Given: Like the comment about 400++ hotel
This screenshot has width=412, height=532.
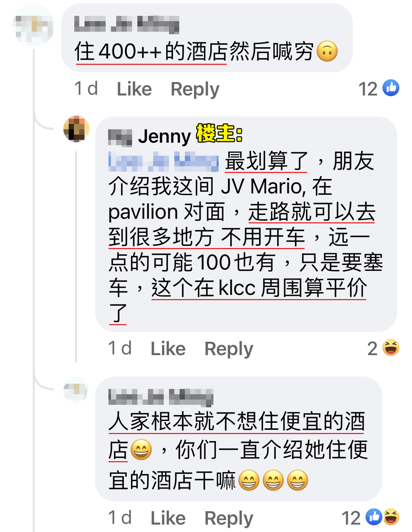Looking at the screenshot, I should [134, 89].
